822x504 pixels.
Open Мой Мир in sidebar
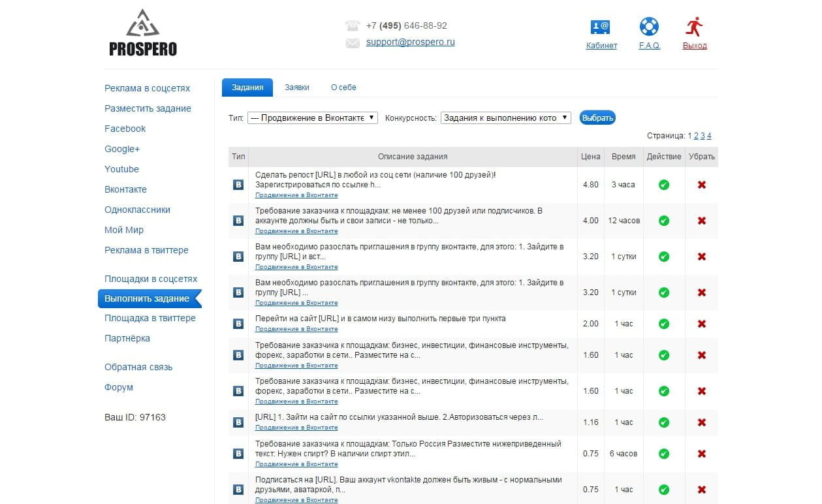124,230
